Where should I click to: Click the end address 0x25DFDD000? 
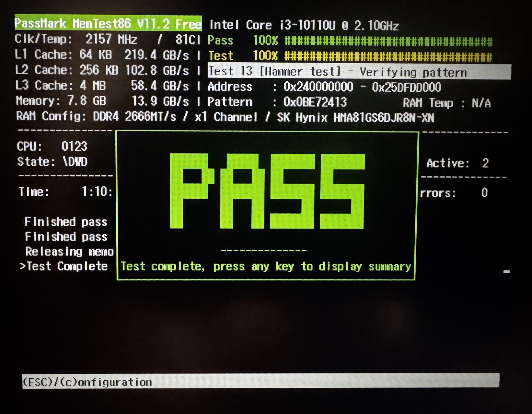[407, 87]
